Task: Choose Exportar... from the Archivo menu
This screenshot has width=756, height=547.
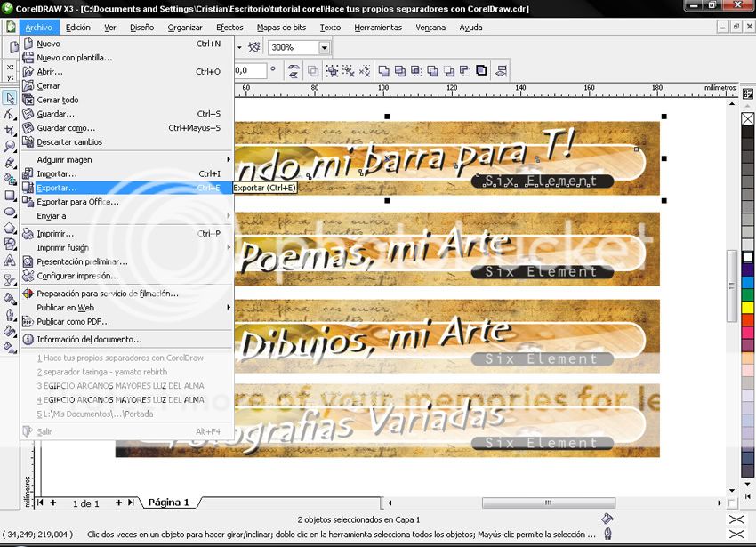Action: click(x=127, y=188)
